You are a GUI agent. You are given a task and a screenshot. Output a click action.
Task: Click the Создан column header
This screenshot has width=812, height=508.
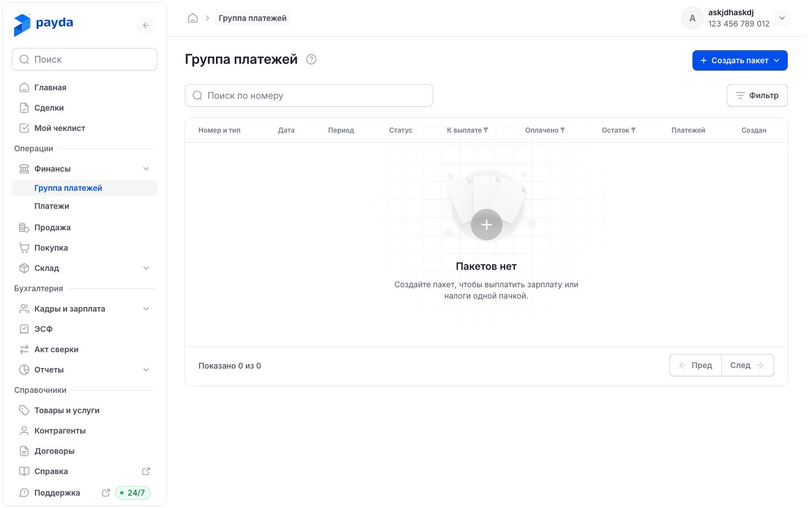click(754, 130)
